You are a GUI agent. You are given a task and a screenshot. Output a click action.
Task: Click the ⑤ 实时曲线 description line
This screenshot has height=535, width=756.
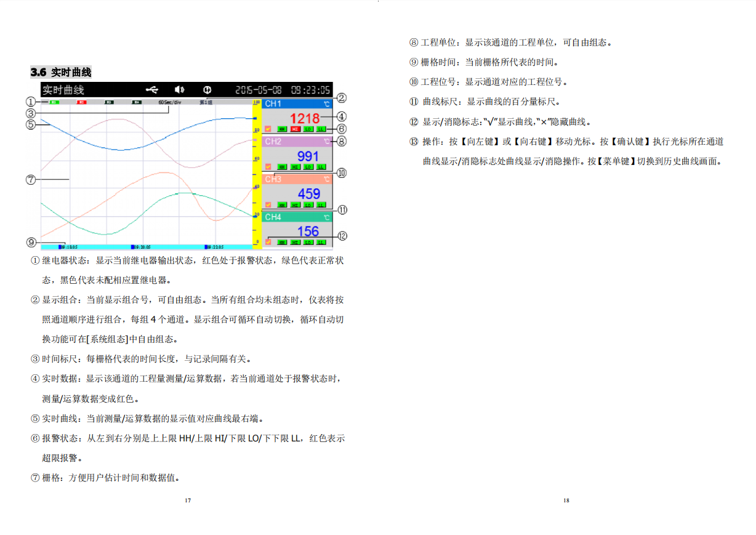pos(147,419)
